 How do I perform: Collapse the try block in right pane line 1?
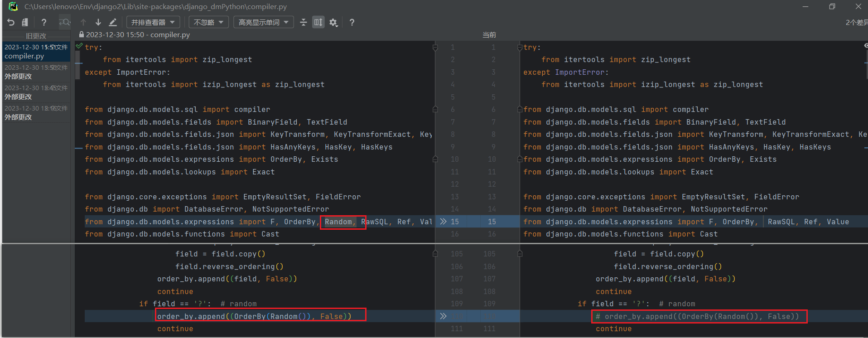[520, 47]
